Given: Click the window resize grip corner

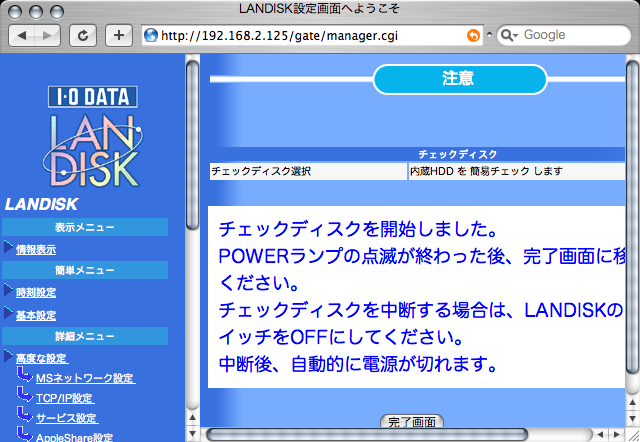Looking at the screenshot, I should pyautogui.click(x=632, y=435).
